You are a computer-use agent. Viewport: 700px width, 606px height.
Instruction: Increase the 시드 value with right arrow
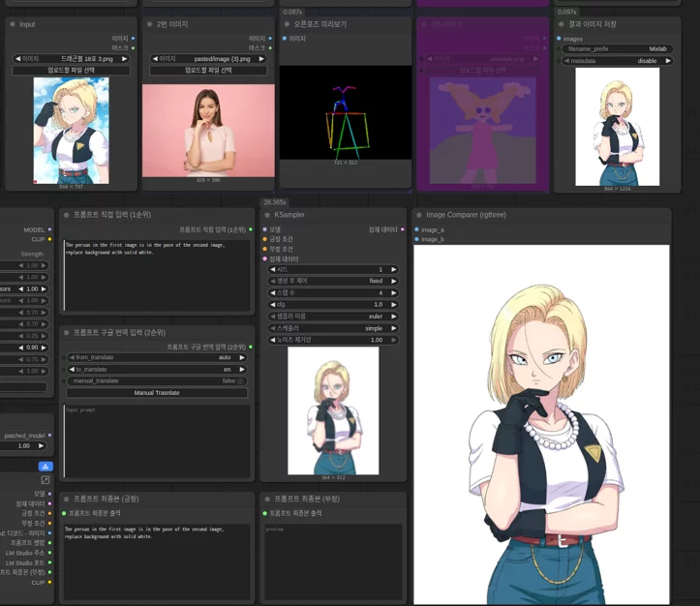pos(393,269)
